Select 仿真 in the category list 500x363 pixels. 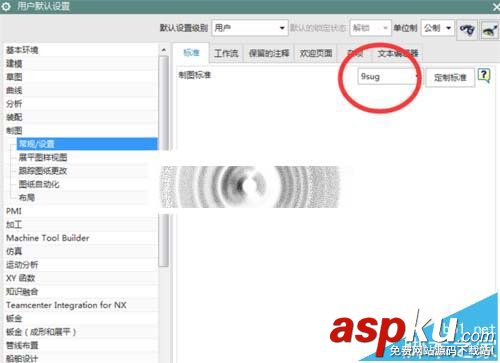pos(81,251)
